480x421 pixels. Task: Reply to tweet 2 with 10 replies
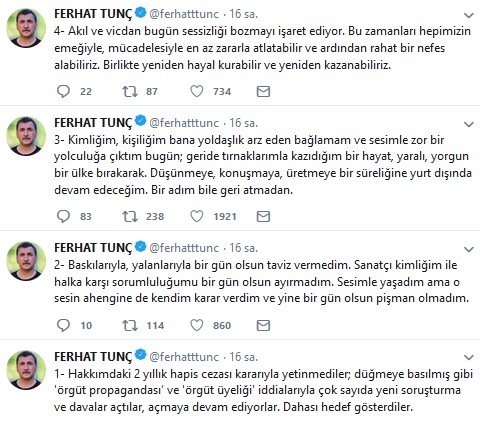63,325
